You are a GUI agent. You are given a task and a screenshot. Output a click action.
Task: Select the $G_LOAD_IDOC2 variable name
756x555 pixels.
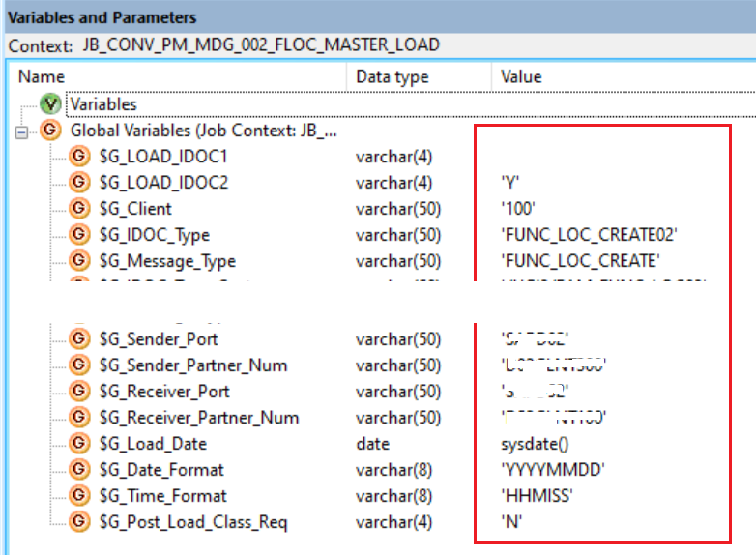pyautogui.click(x=163, y=183)
